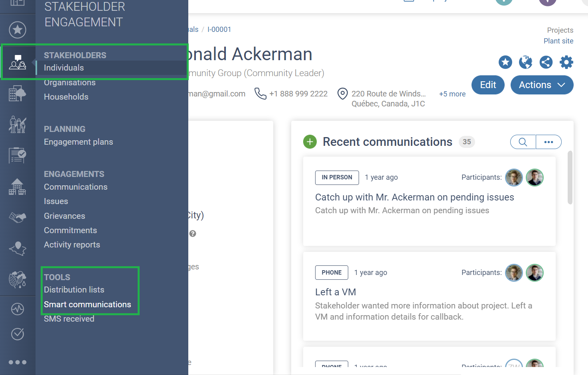
Task: Open the Plant site project link
Action: coord(558,41)
